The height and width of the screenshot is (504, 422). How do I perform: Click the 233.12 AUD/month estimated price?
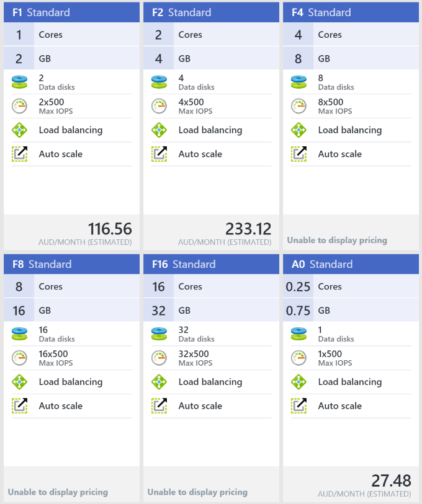click(x=248, y=229)
